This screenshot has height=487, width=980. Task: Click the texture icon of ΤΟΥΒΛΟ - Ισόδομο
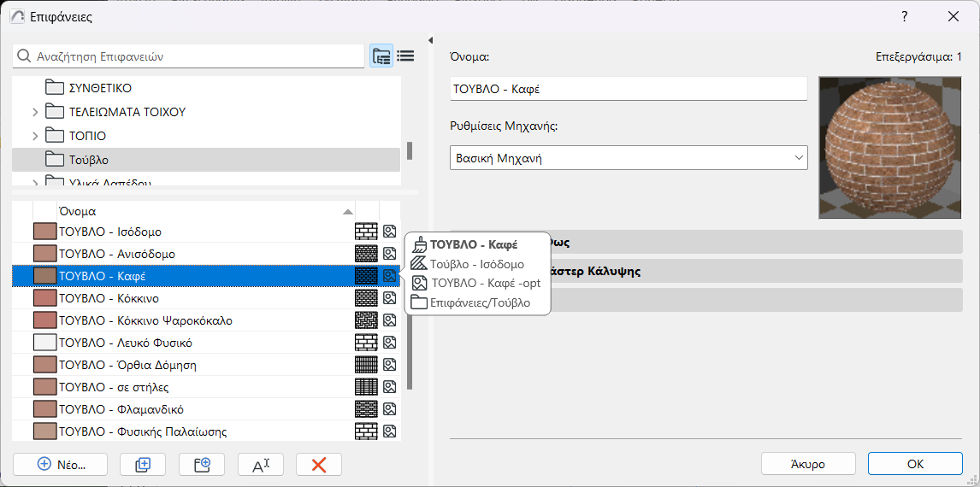coord(389,232)
